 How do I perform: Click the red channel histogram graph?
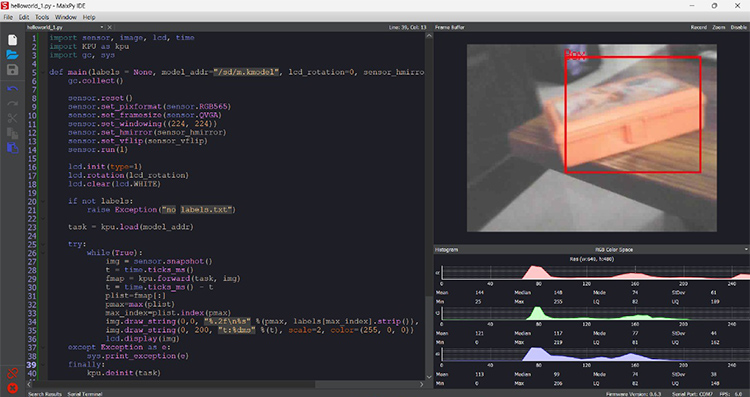596,273
